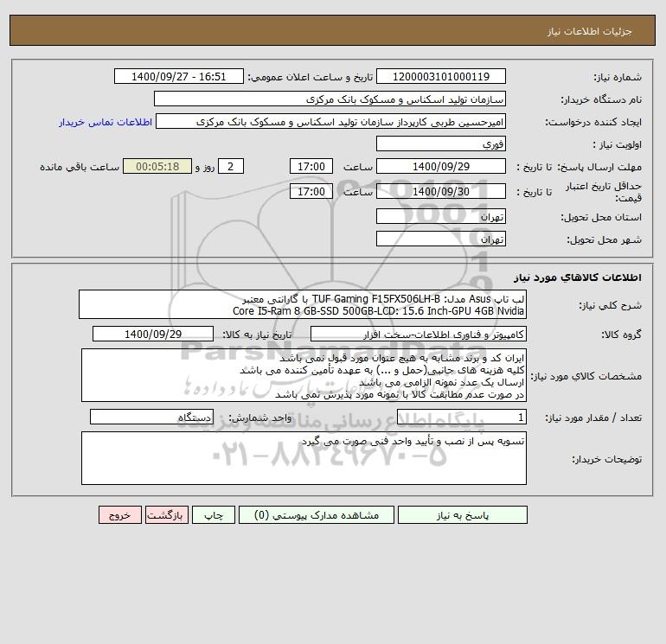Click remaining time counter 00:05:18
This screenshot has width=666, height=644.
(x=157, y=167)
